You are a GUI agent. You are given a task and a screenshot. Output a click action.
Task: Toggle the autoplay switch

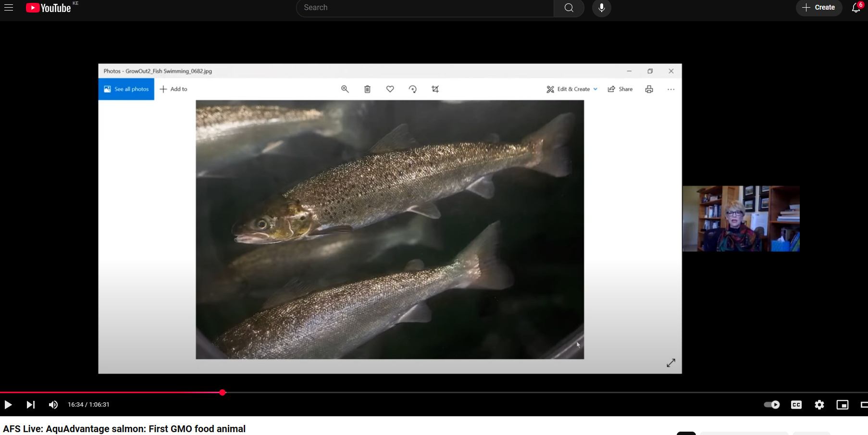tap(772, 405)
